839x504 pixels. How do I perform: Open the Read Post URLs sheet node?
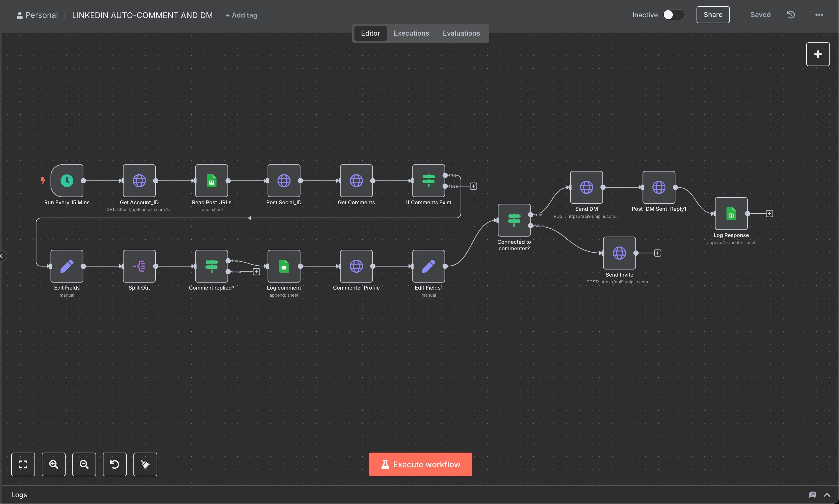coord(211,181)
